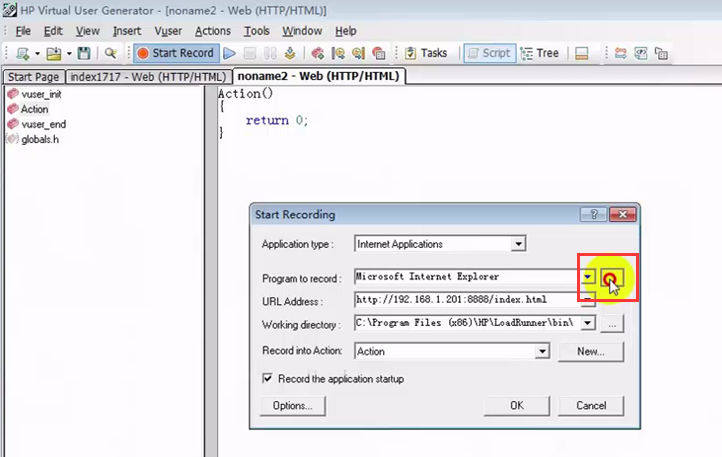Click the Program to record field
Viewport: 722px width, 457px height.
(466, 277)
